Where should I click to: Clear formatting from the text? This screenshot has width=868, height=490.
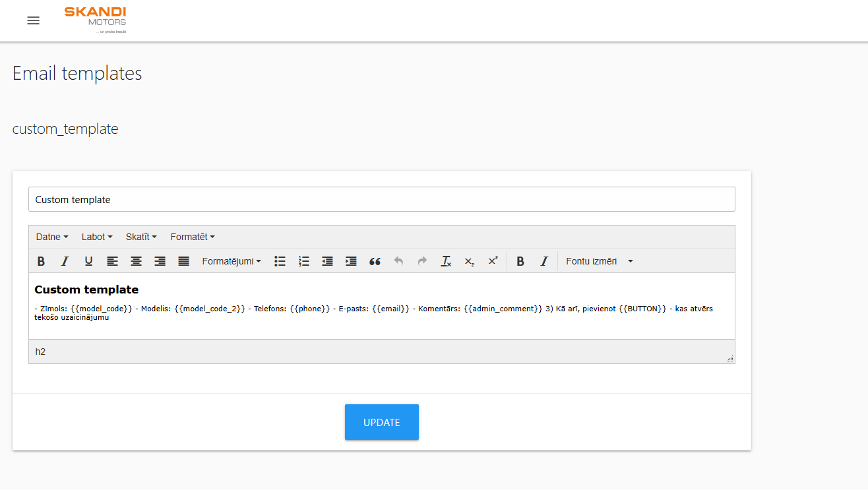click(446, 261)
